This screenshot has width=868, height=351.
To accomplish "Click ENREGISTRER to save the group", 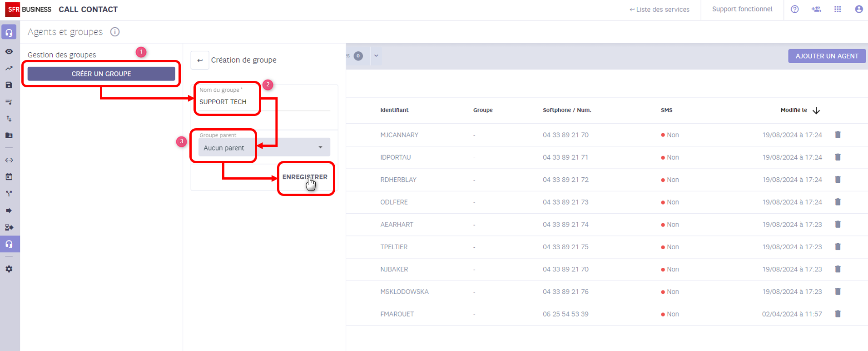I will pos(305,177).
